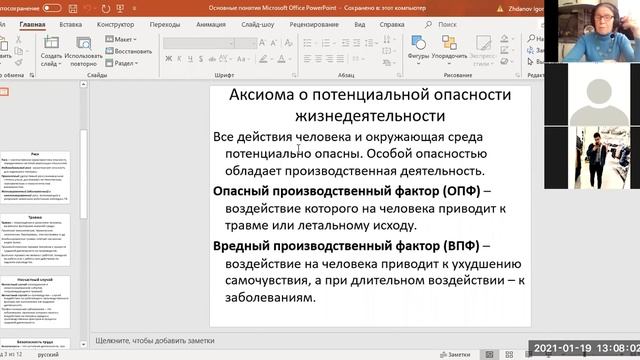Screen dimensions: 640x360
Task: Toggle Strikethrough (abc) formatting
Action: pos(212,59)
